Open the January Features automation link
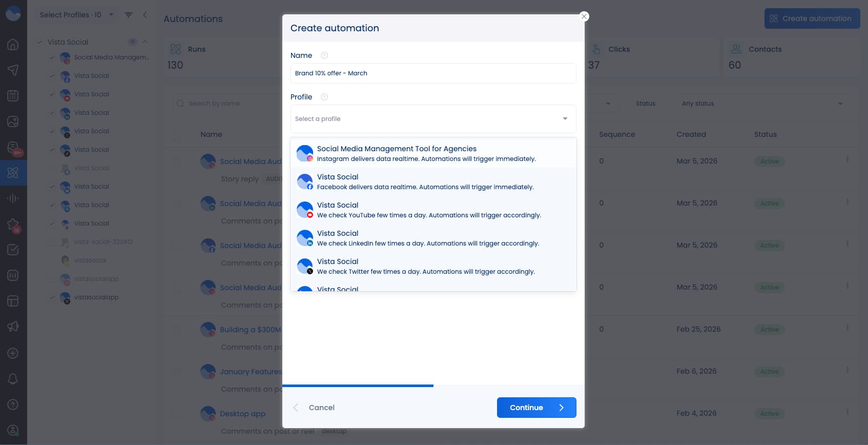 (251, 372)
